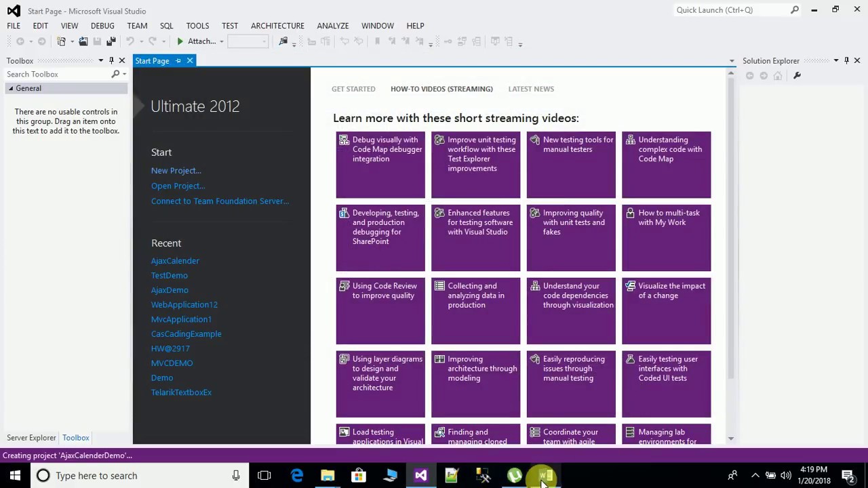Click the Windows search box
Image resolution: width=868 pixels, height=488 pixels.
(140, 476)
